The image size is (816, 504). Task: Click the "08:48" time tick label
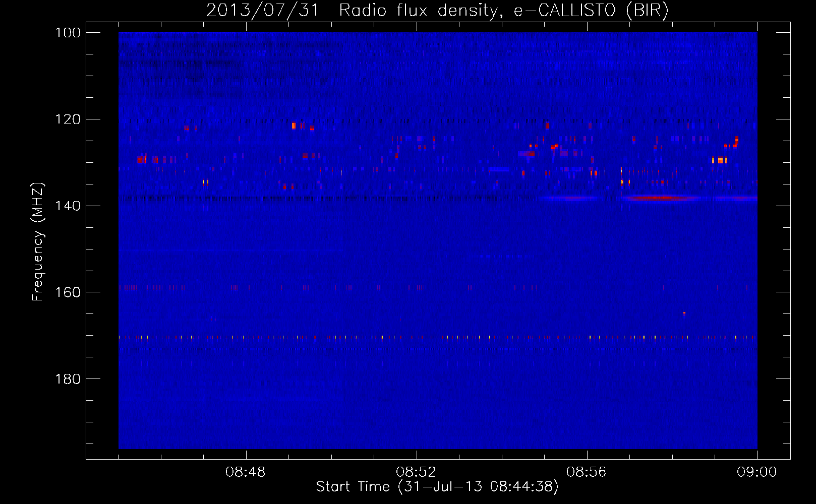246,472
